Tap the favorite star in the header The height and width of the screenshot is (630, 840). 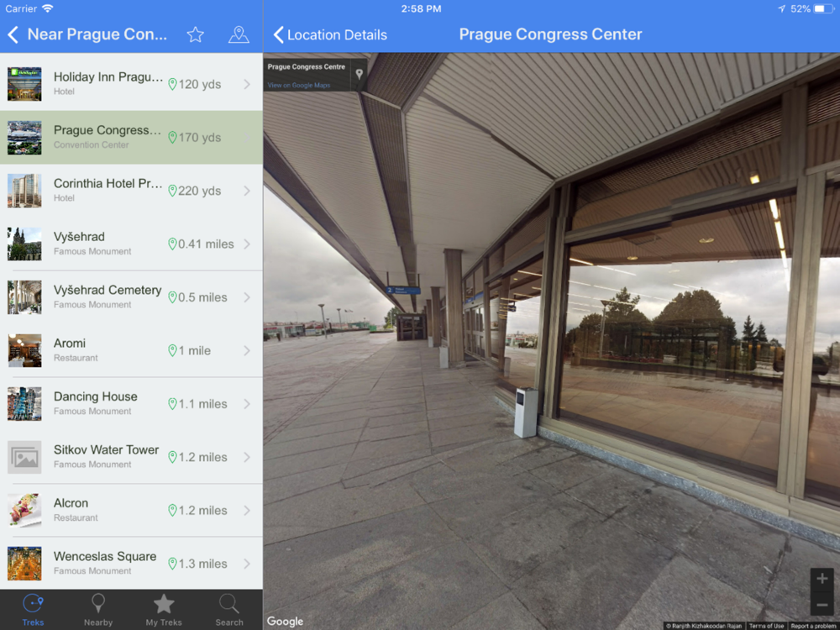[195, 34]
